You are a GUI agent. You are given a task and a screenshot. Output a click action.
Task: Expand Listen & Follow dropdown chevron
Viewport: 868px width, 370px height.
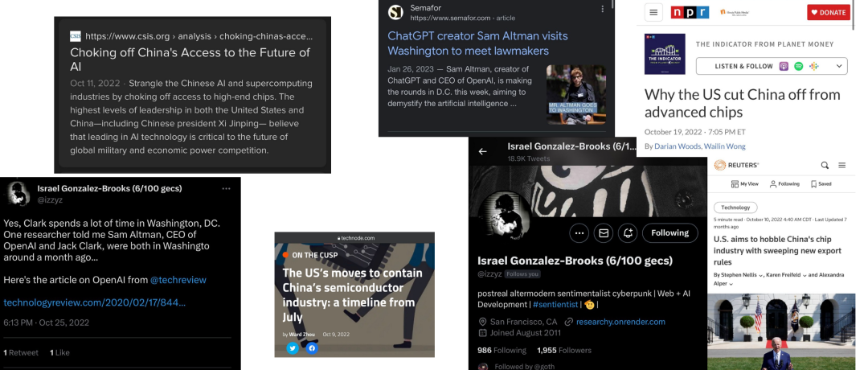point(839,66)
